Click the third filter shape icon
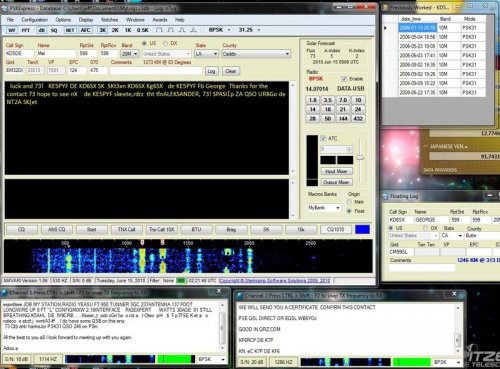 pyautogui.click(x=182, y=30)
